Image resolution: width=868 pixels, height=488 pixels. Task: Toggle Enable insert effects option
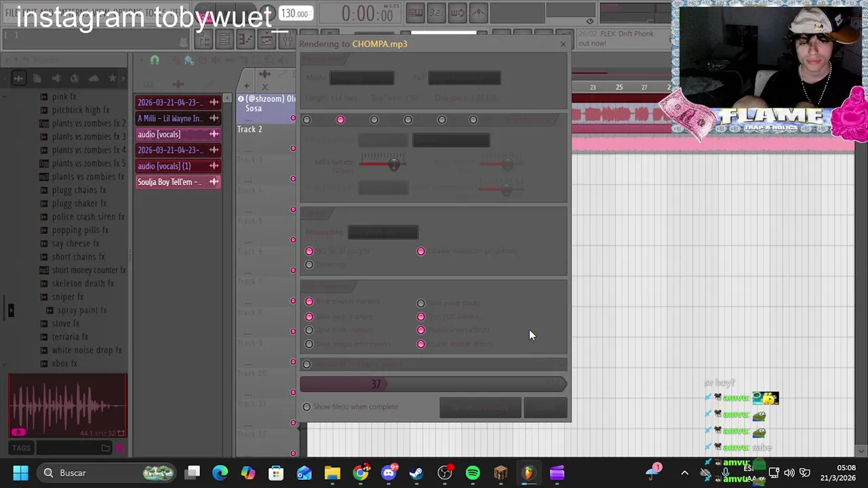(421, 330)
